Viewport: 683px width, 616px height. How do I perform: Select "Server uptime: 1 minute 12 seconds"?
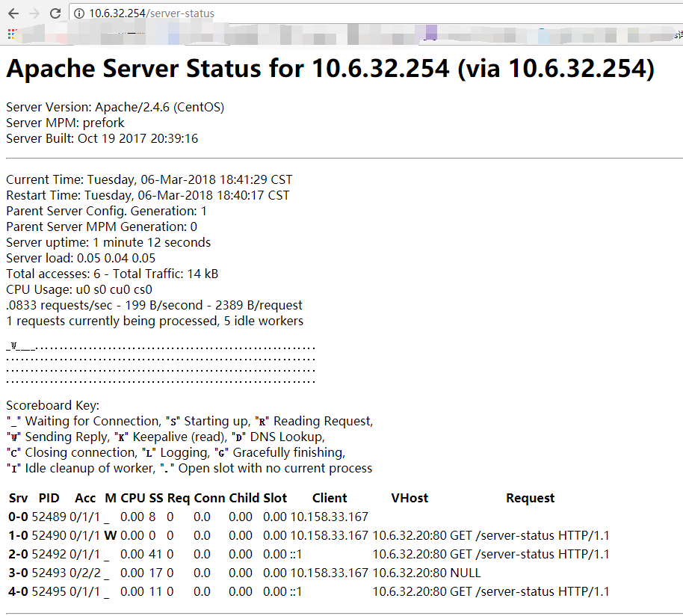(x=108, y=242)
